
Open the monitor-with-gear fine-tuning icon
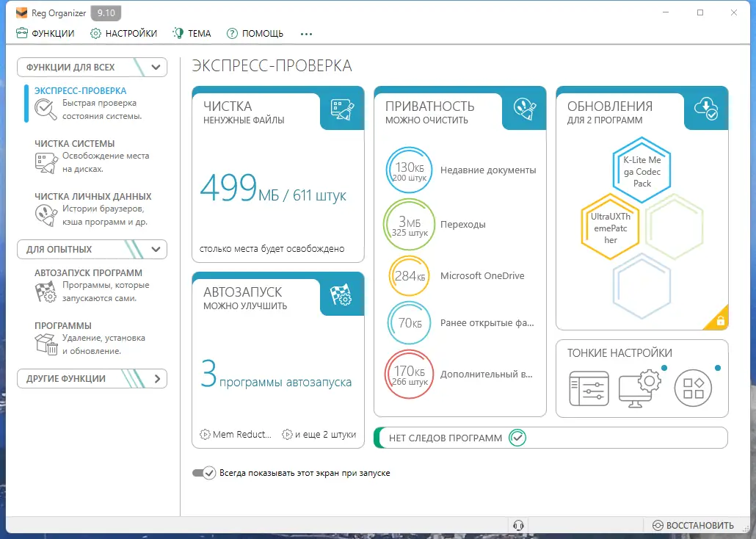coord(639,388)
